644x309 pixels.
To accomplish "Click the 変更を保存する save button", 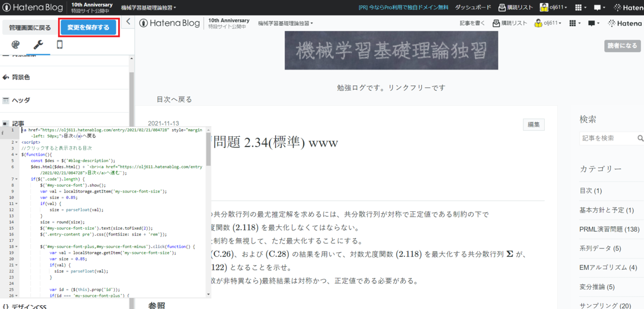I will pyautogui.click(x=89, y=26).
